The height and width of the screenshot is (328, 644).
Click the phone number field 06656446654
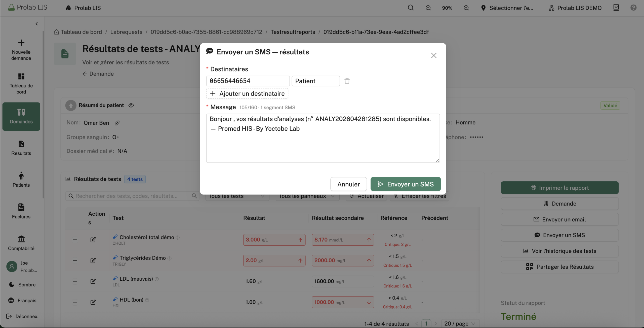point(248,81)
